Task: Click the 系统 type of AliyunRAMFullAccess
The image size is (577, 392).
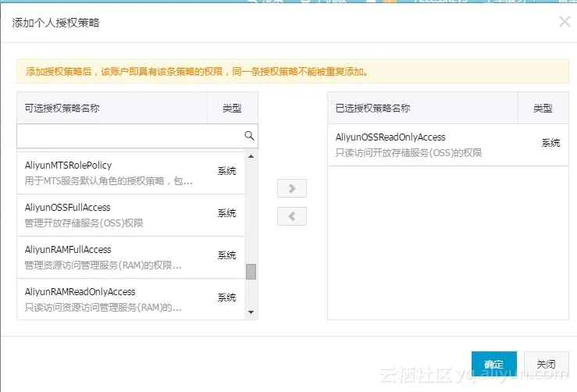Action: pyautogui.click(x=226, y=255)
